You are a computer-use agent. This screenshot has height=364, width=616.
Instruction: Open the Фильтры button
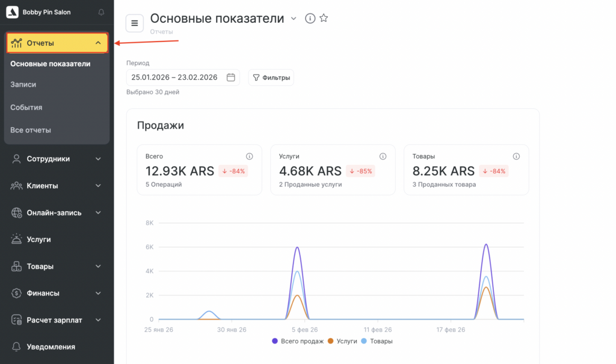pos(271,78)
